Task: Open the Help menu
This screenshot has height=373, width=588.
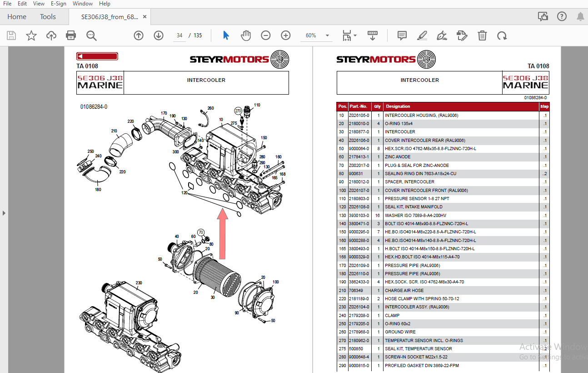Action: click(105, 4)
